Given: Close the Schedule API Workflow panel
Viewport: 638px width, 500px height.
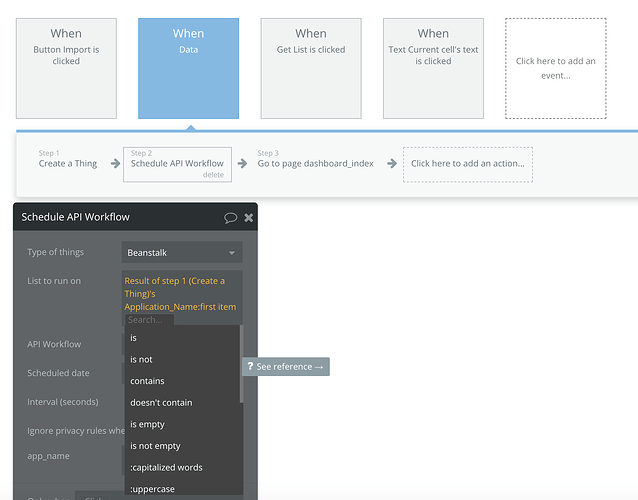Looking at the screenshot, I should 249,218.
